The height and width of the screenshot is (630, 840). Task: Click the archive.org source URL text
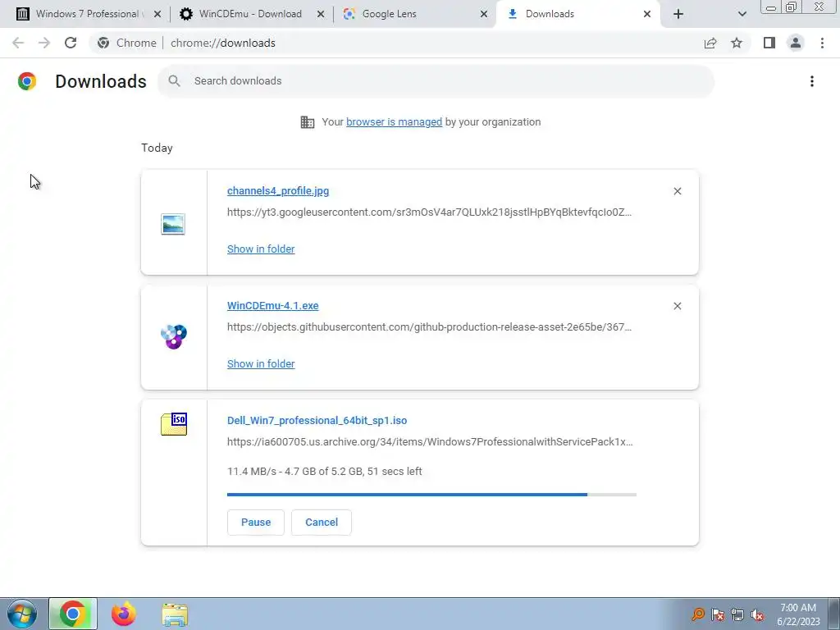tap(430, 442)
